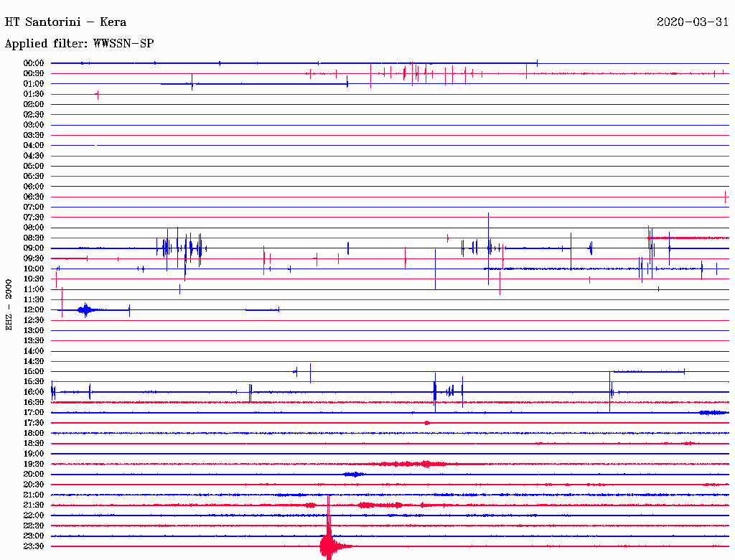Click the 11:00 time label
Image resolution: width=735 pixels, height=560 pixels.
click(34, 289)
